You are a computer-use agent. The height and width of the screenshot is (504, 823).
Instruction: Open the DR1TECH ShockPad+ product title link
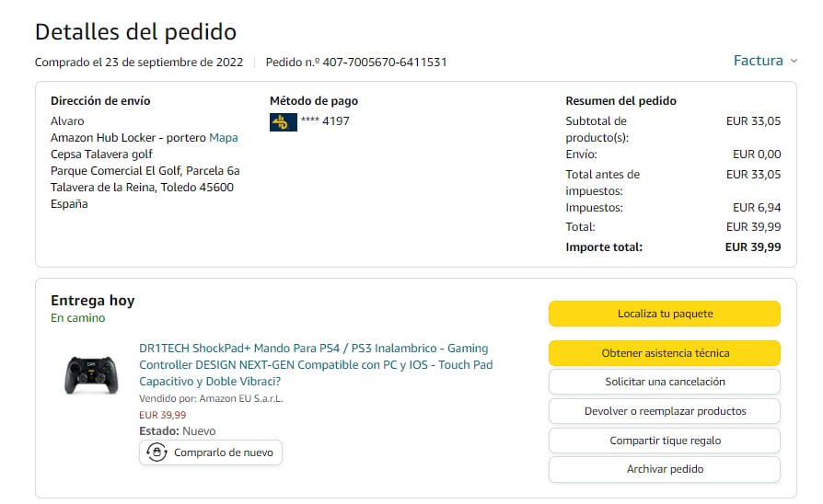tap(314, 364)
